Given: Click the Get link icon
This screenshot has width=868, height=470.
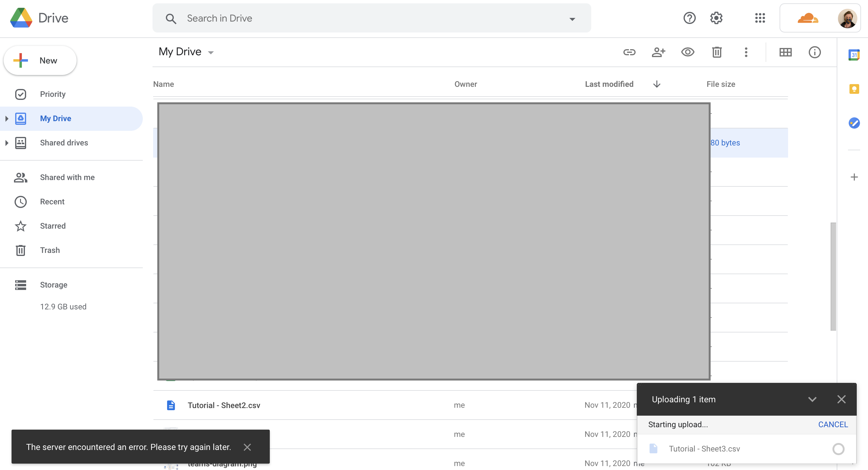Looking at the screenshot, I should pyautogui.click(x=629, y=52).
